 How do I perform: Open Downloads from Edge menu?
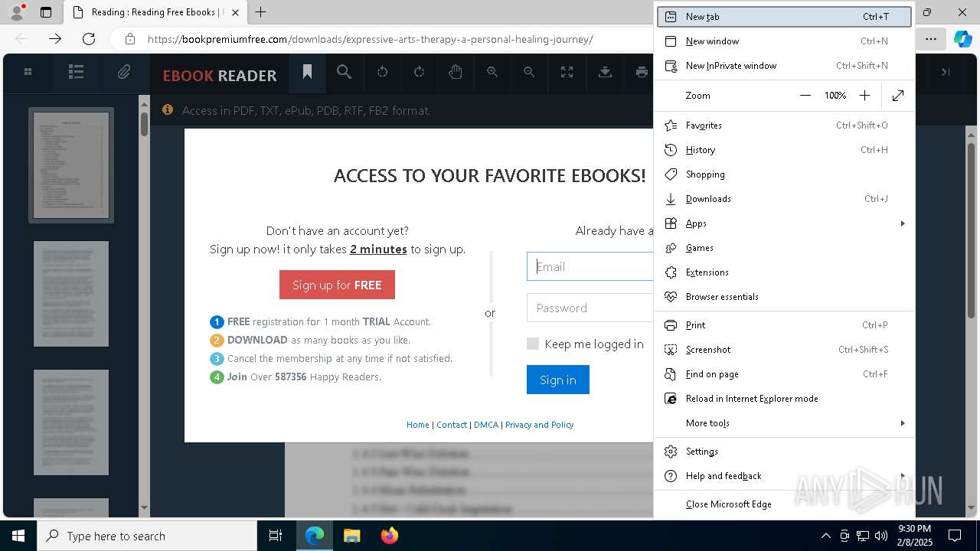784,199
